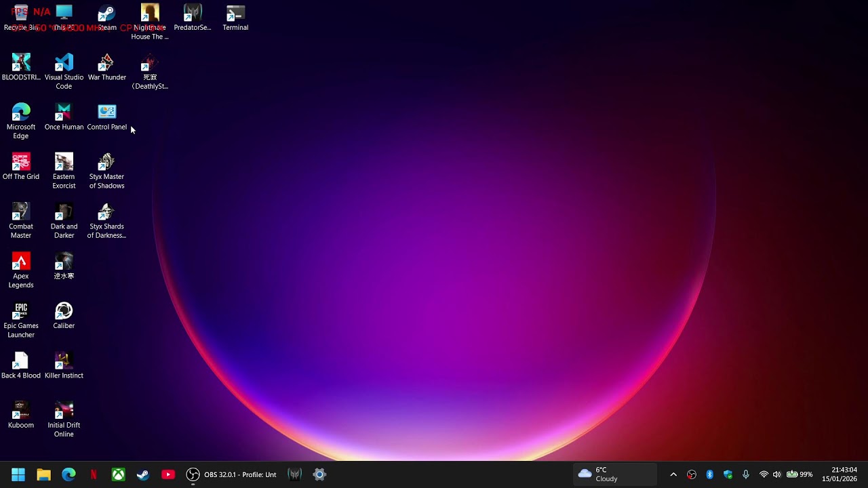
Task: Open the Predator app on the taskbar
Action: [294, 474]
